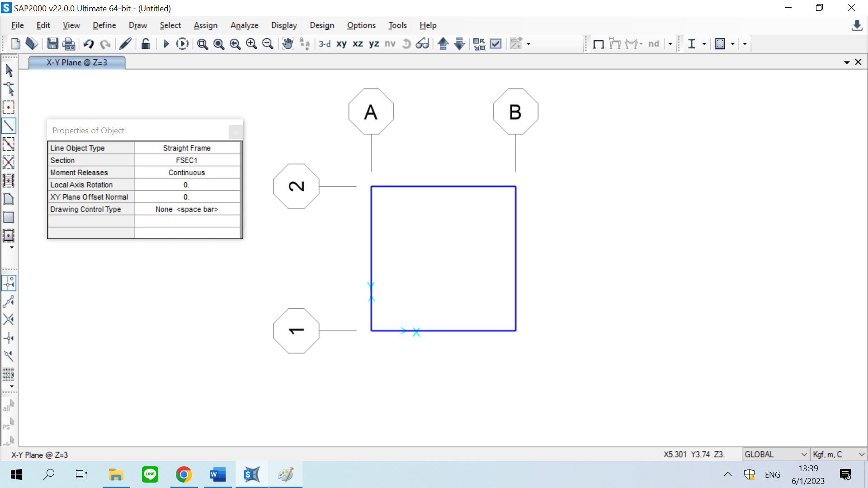This screenshot has width=868, height=488.
Task: Click the Lock/Unlock model padlock icon
Action: [146, 44]
